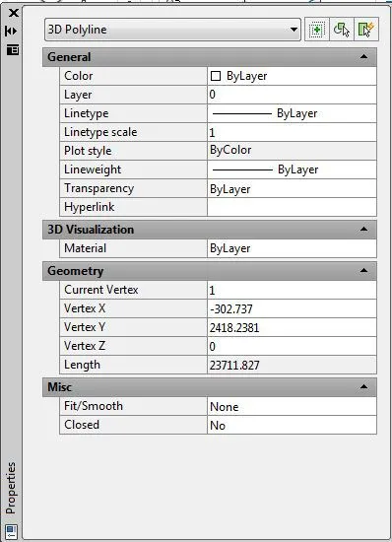Open the palette properties menu icon
Screen dimensions: 392x542
pyautogui.click(x=13, y=49)
